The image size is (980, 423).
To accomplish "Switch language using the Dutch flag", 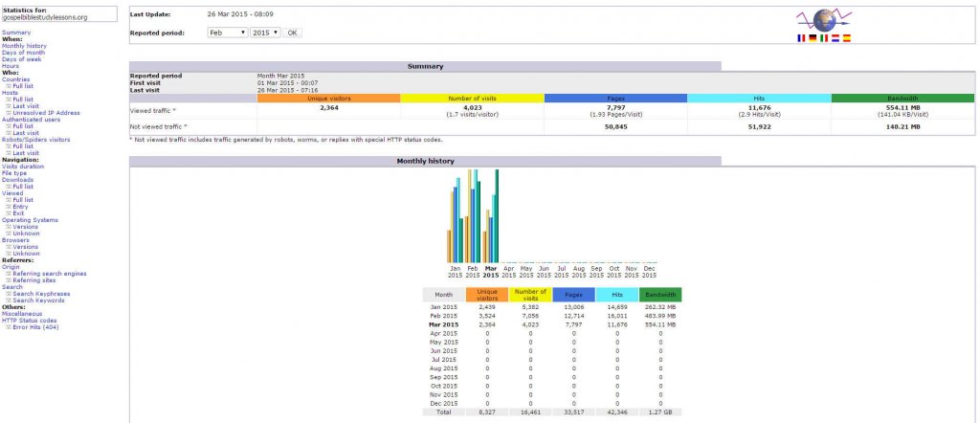I will (x=834, y=38).
